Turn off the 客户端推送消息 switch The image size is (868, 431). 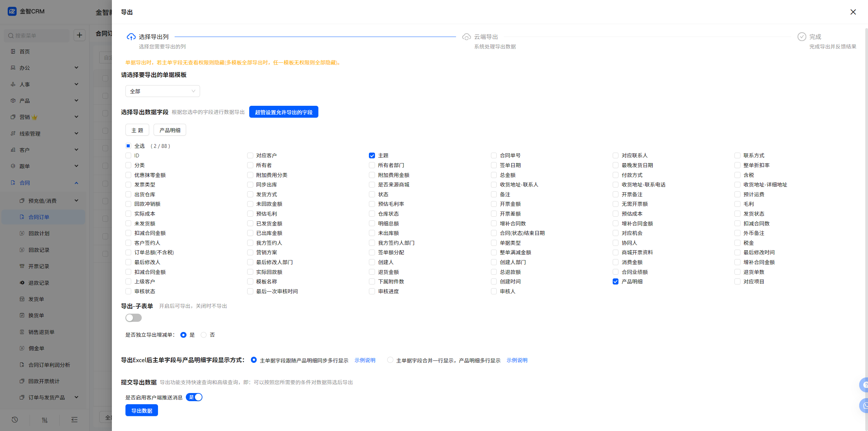pyautogui.click(x=194, y=397)
